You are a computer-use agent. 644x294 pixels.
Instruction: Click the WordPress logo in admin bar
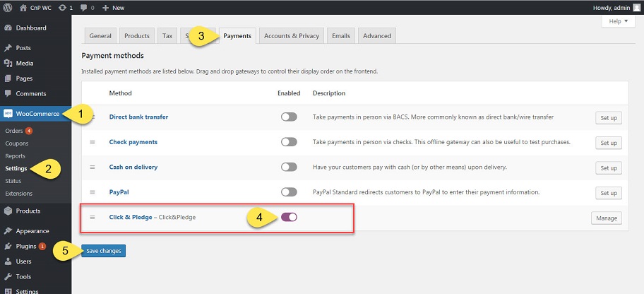click(8, 7)
